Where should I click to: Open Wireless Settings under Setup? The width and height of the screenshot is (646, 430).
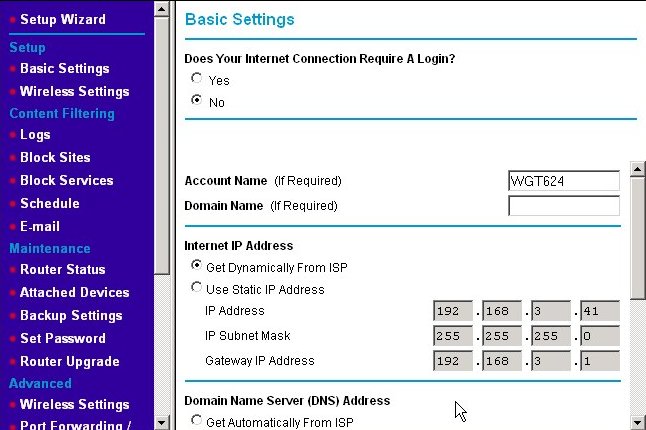(x=75, y=91)
